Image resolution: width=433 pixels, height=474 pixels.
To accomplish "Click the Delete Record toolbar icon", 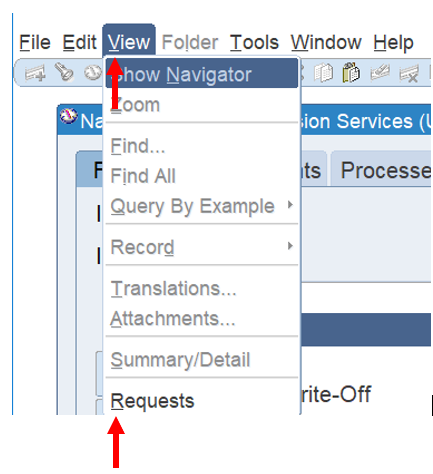I will point(409,73).
